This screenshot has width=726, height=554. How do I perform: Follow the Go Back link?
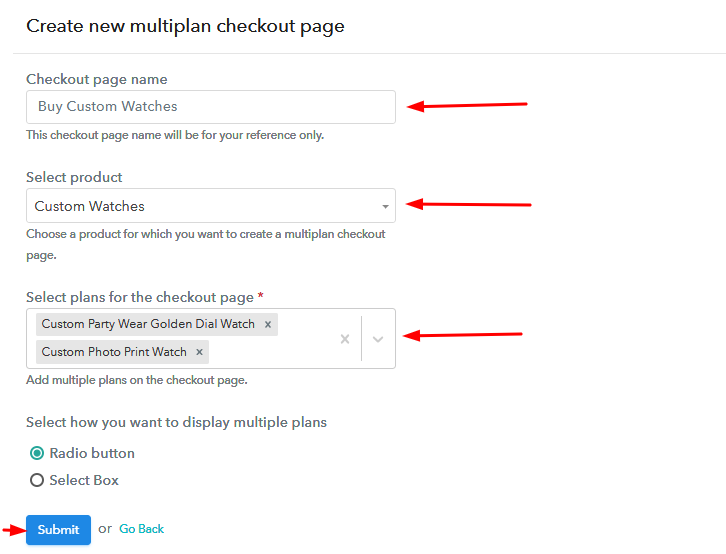[x=141, y=529]
